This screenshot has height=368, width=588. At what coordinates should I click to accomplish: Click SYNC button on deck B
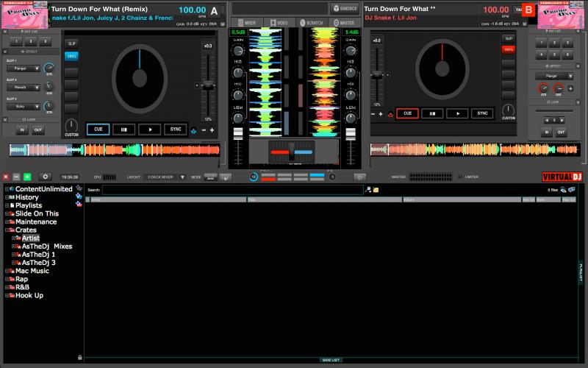pyautogui.click(x=482, y=113)
